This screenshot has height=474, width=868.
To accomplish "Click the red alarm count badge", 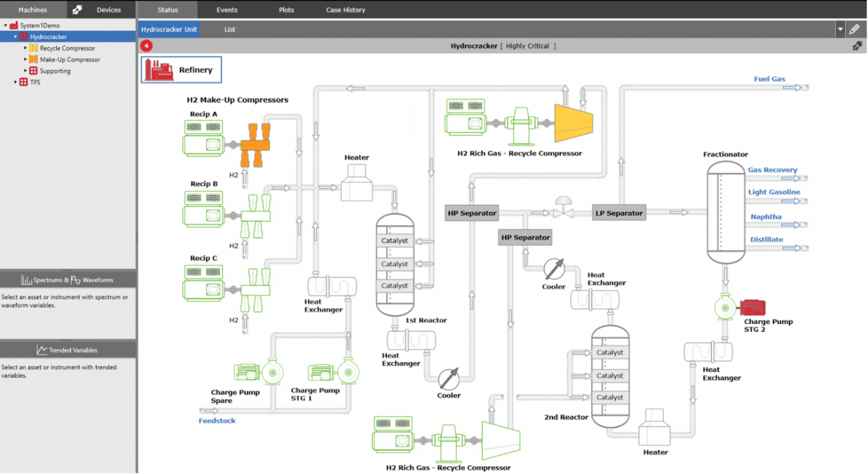I will (x=146, y=46).
